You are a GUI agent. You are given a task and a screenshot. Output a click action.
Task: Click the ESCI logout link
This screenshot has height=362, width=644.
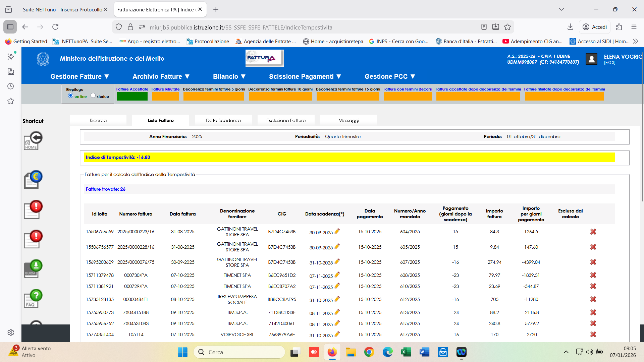point(609,63)
